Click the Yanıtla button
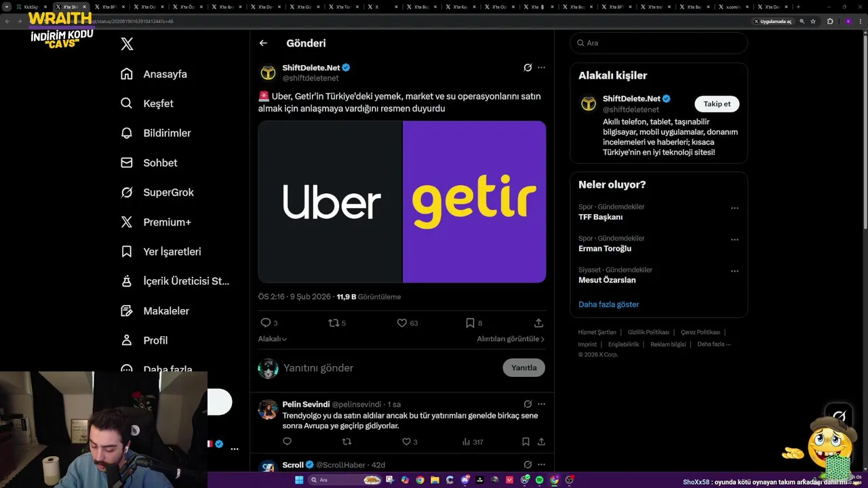The width and height of the screenshot is (868, 488). point(524,368)
